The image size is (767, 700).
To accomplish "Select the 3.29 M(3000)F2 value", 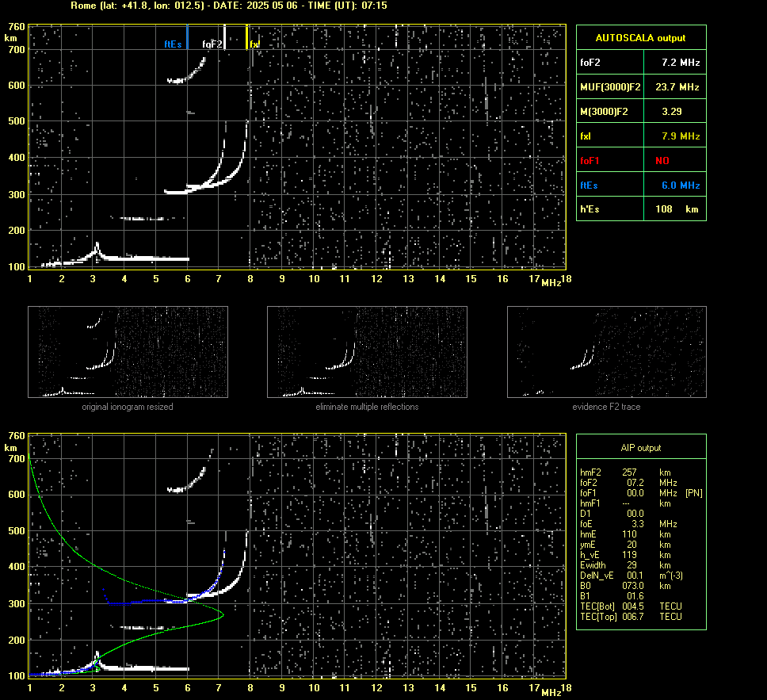I will [x=672, y=112].
